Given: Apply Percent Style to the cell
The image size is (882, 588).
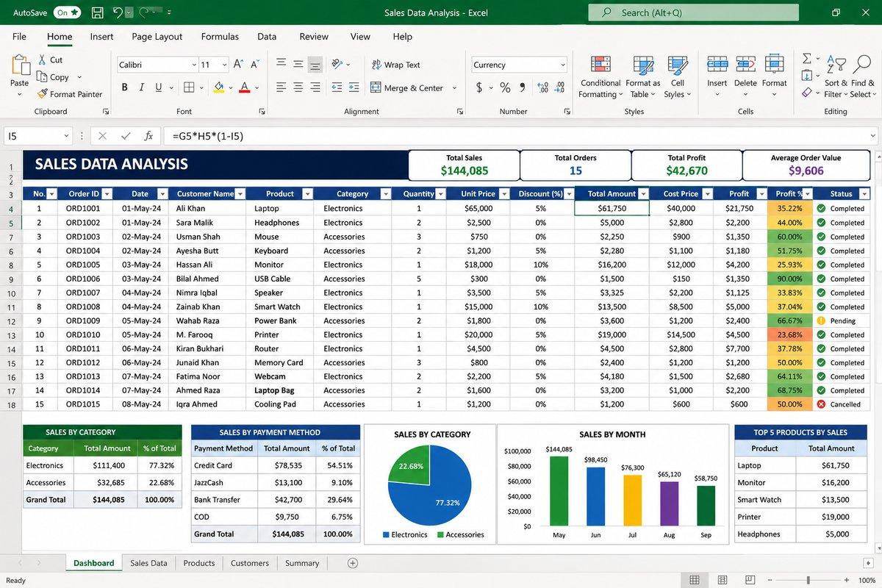Looking at the screenshot, I should 505,87.
